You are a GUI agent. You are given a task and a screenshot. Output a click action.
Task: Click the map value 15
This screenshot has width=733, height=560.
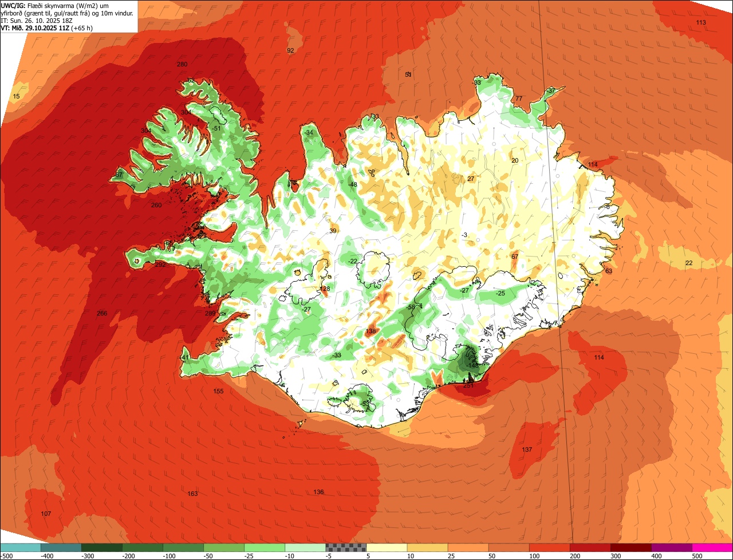pyautogui.click(x=16, y=96)
